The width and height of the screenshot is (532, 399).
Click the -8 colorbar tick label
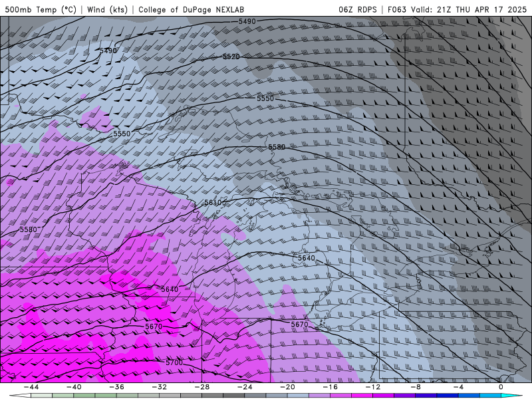(416, 387)
